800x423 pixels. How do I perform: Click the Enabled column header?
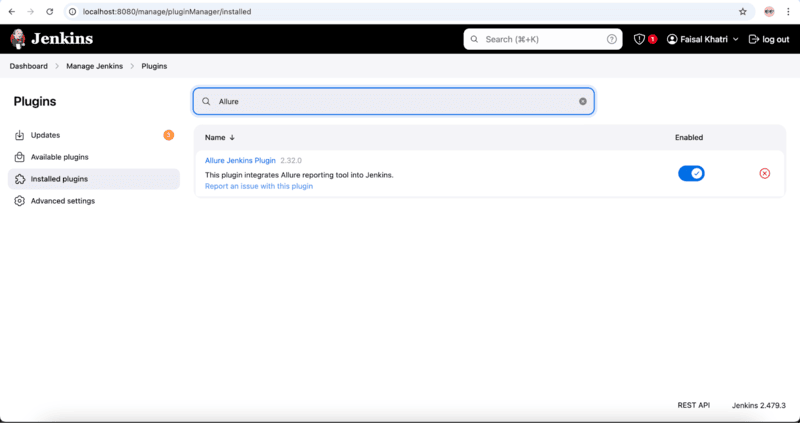pyautogui.click(x=689, y=138)
